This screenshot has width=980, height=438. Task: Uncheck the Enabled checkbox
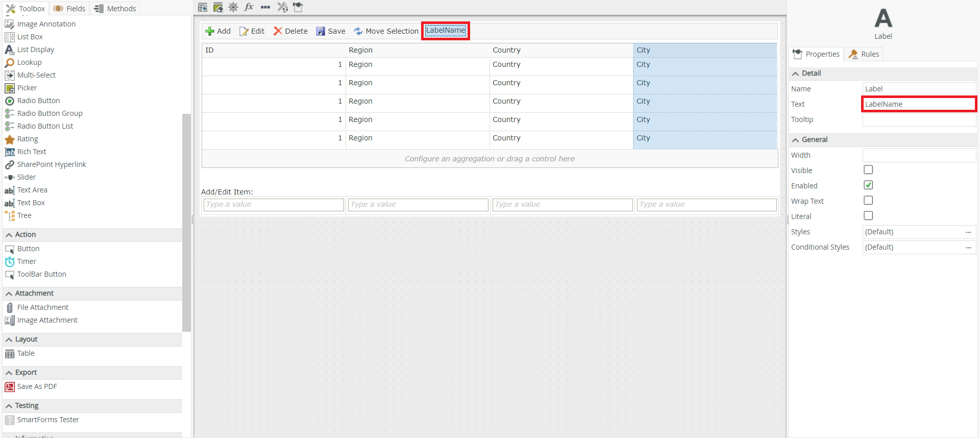[868, 185]
